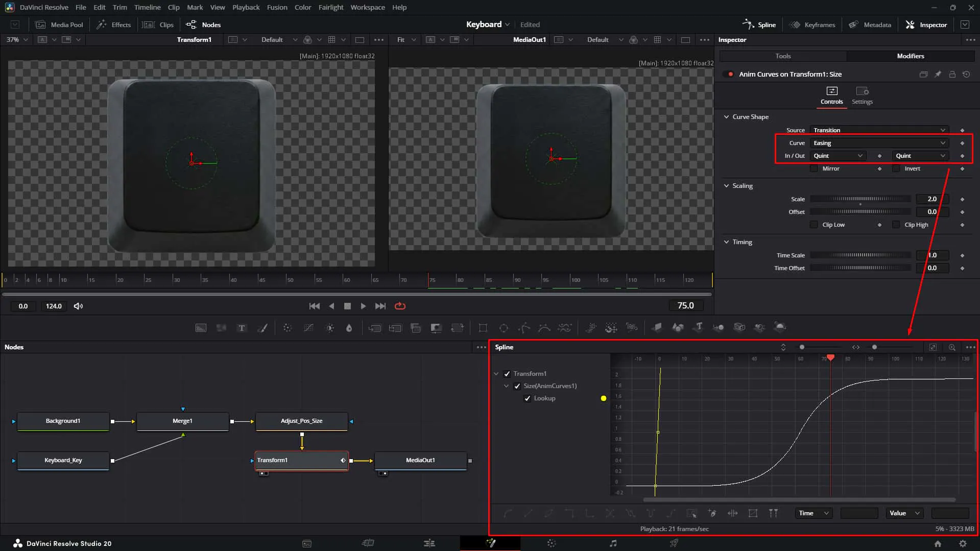Screen dimensions: 980x551
Task: Toggle the Spline panel button
Action: pos(759,25)
